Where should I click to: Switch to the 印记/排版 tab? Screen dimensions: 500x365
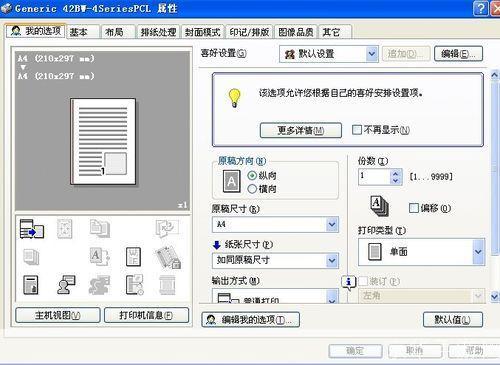coord(249,32)
